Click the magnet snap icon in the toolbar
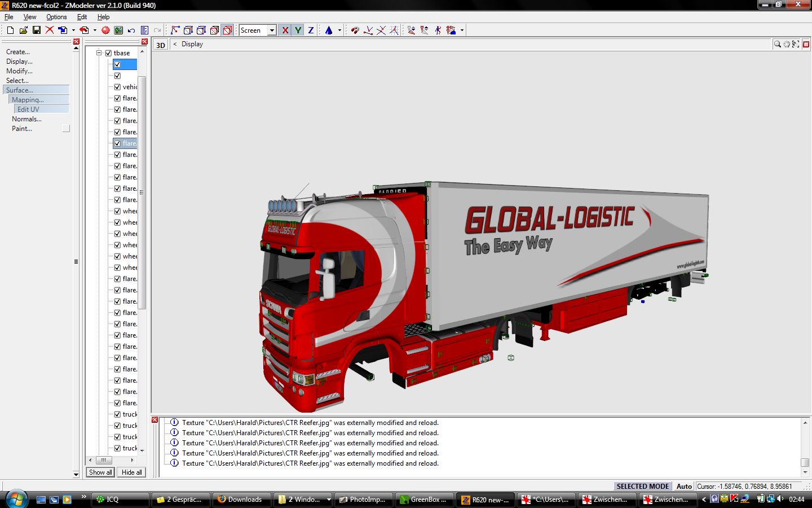This screenshot has width=812, height=508. [355, 30]
